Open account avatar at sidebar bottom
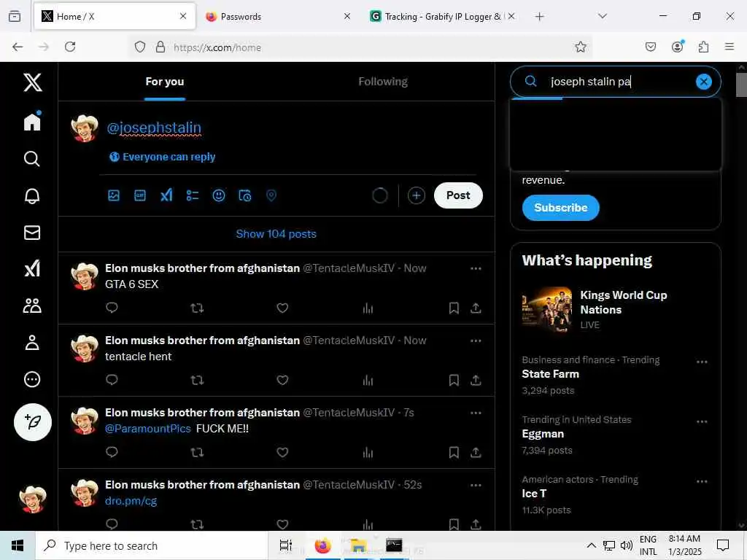The height and width of the screenshot is (560, 747). (x=32, y=499)
